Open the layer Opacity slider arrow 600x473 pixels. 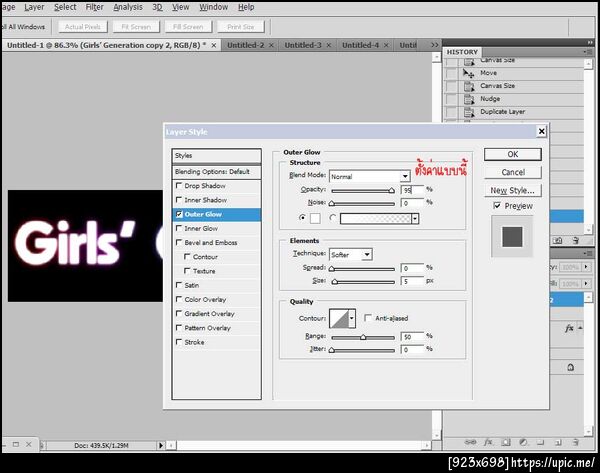(586, 267)
